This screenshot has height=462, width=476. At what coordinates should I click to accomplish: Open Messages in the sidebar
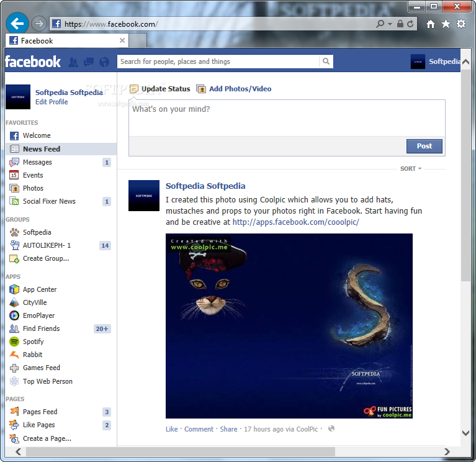[61, 162]
